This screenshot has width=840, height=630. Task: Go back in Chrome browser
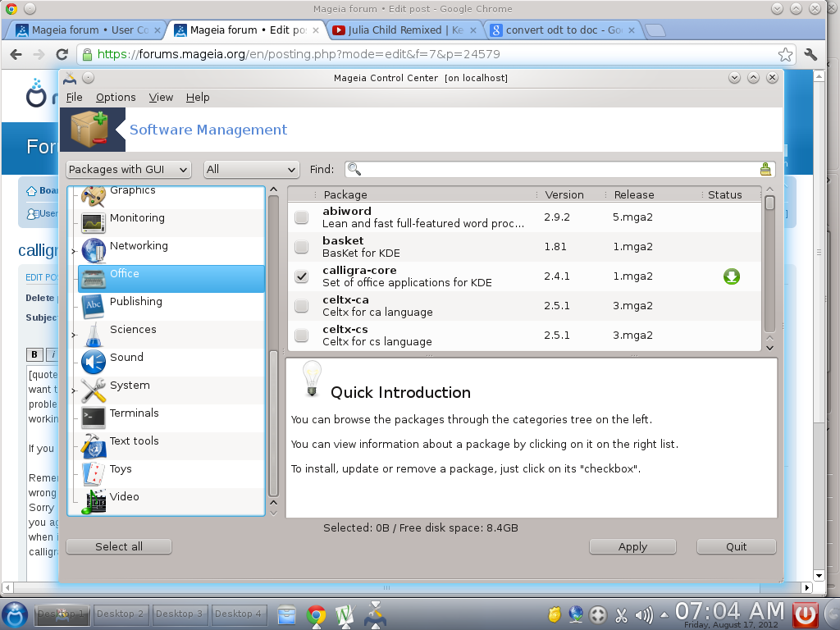[x=16, y=54]
